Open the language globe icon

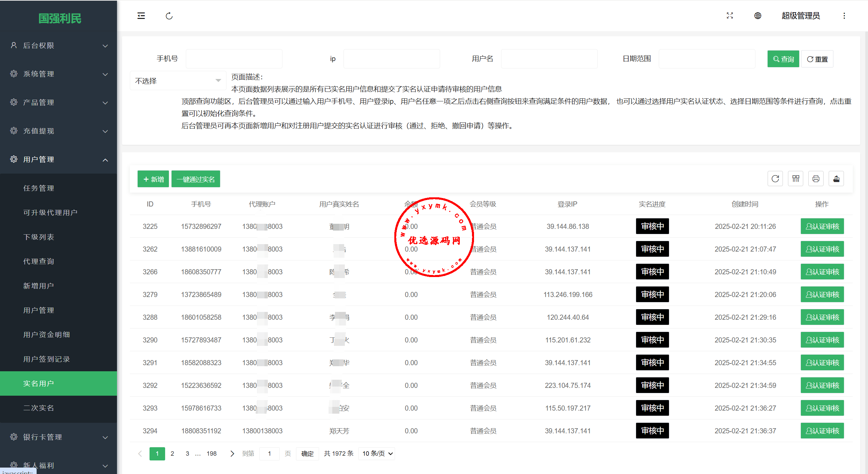(758, 16)
